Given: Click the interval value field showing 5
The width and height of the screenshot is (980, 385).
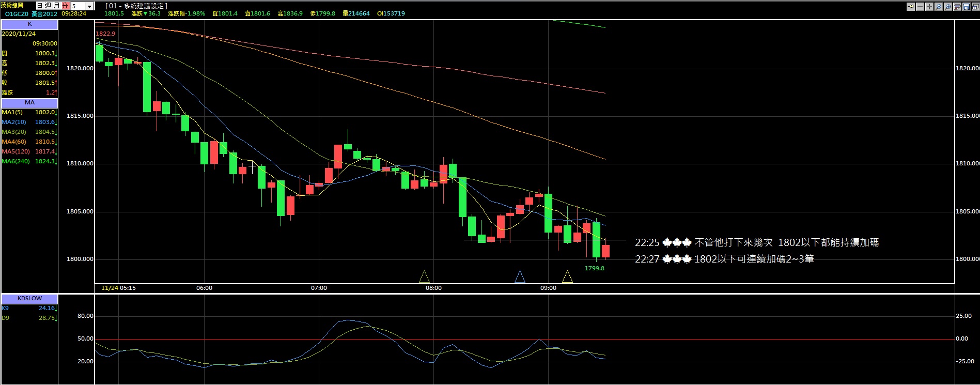Looking at the screenshot, I should click(x=78, y=6).
